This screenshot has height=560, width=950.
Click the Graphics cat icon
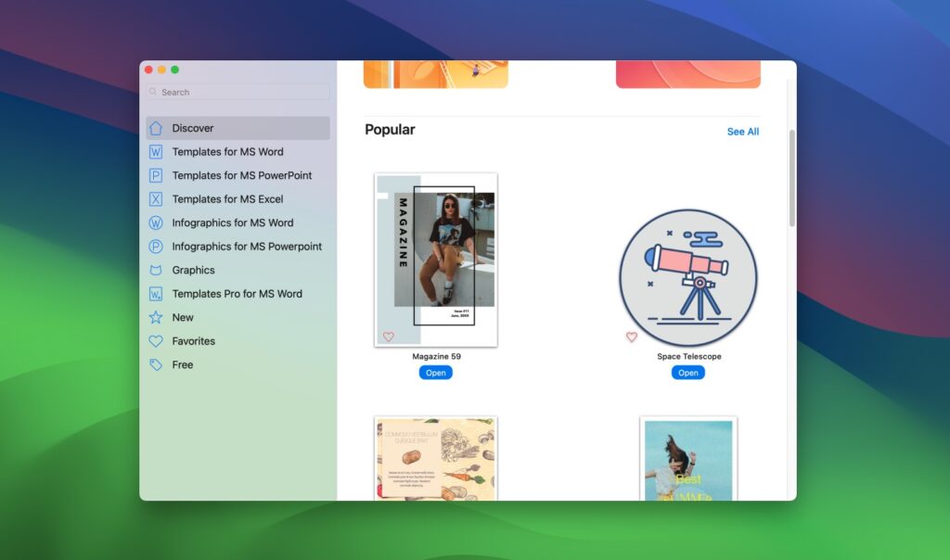pyautogui.click(x=156, y=271)
